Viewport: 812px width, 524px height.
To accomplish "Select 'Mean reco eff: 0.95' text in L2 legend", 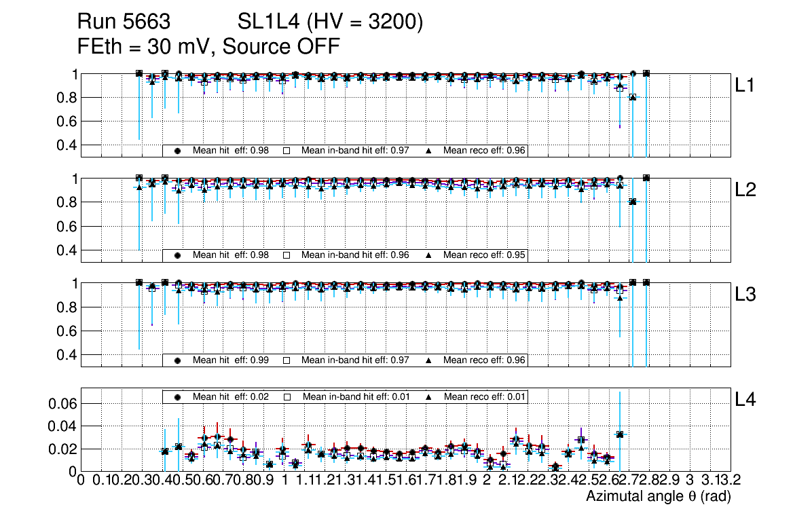I will [484, 256].
